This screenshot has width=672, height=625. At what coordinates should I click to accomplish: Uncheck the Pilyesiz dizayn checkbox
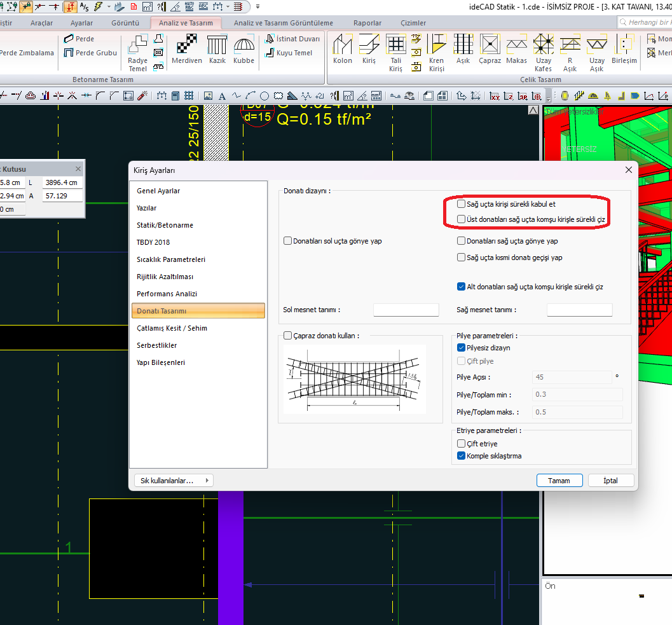pyautogui.click(x=461, y=348)
